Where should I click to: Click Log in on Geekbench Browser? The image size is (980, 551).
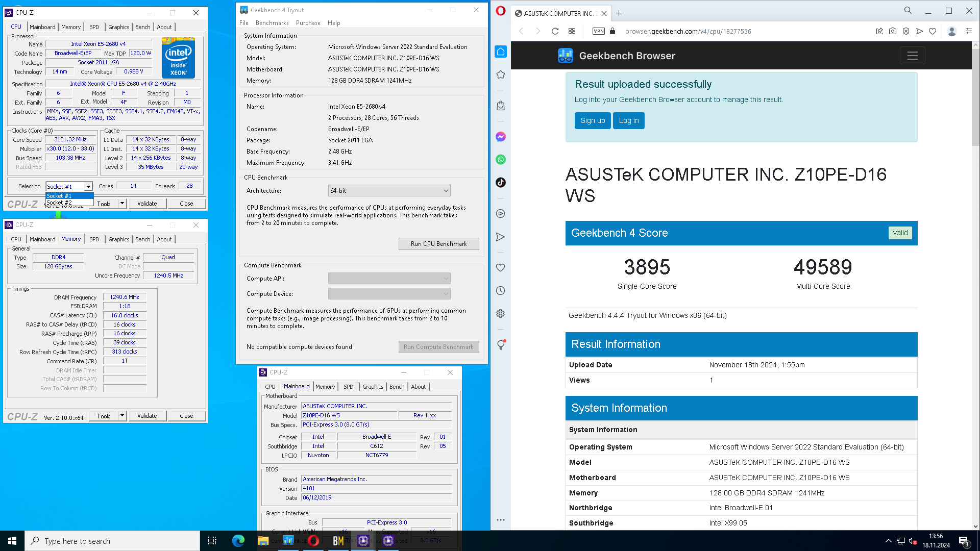(629, 120)
